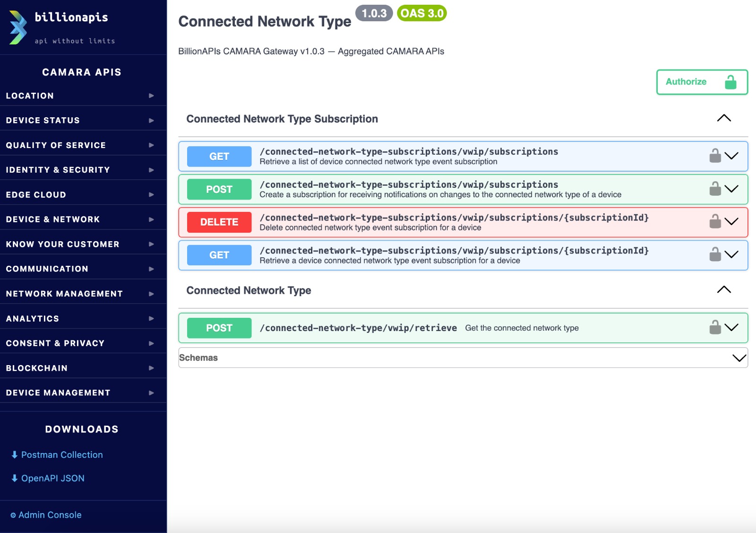Open the Admin Console link
This screenshot has width=756, height=533.
[x=50, y=515]
